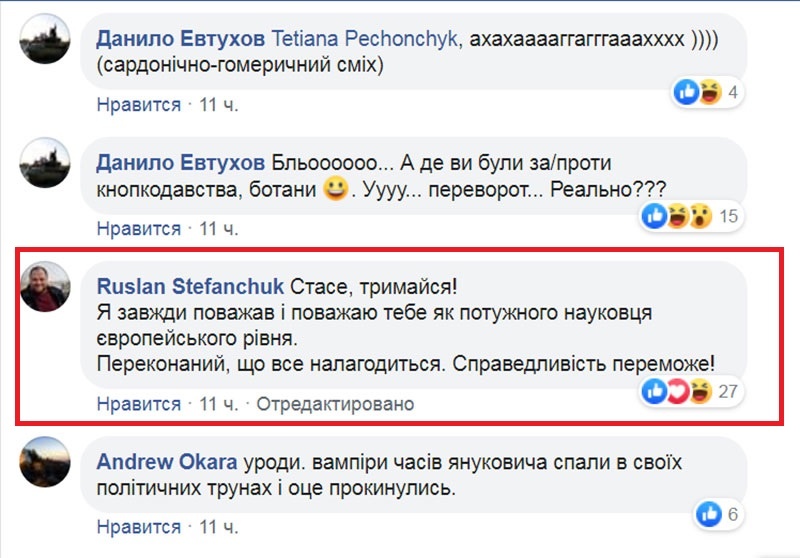This screenshot has height=558, width=800.
Task: Open reaction icons with 27 count
Action: tap(680, 391)
